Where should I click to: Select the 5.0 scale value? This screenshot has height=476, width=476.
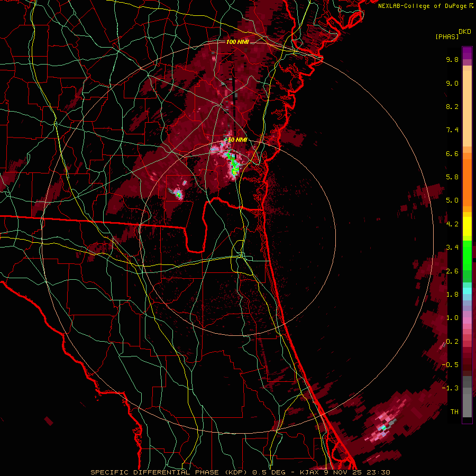(452, 200)
